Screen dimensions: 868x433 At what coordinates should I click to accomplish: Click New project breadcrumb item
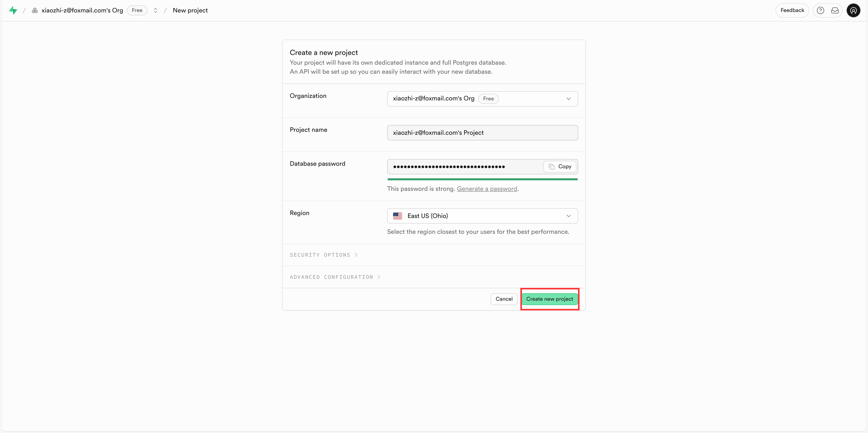pyautogui.click(x=190, y=10)
